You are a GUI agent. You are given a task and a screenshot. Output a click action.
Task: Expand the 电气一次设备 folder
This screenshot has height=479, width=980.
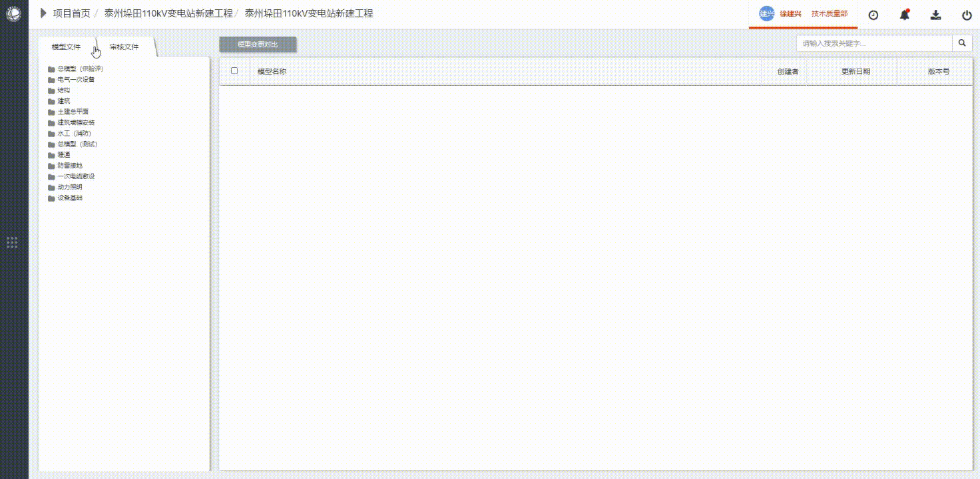pyautogui.click(x=76, y=80)
